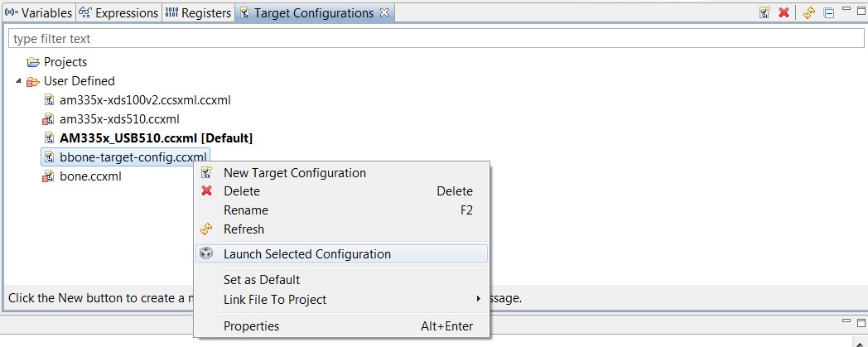
Task: Open Properties from the context menu
Action: (x=251, y=326)
